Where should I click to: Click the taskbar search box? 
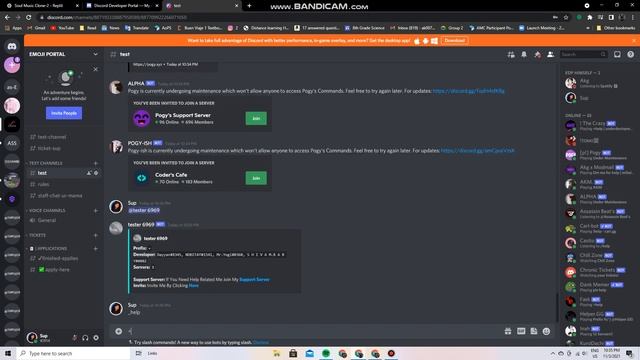coord(73,353)
